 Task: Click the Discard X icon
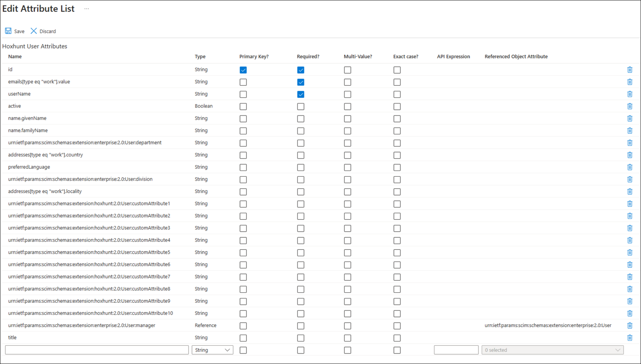tap(34, 31)
